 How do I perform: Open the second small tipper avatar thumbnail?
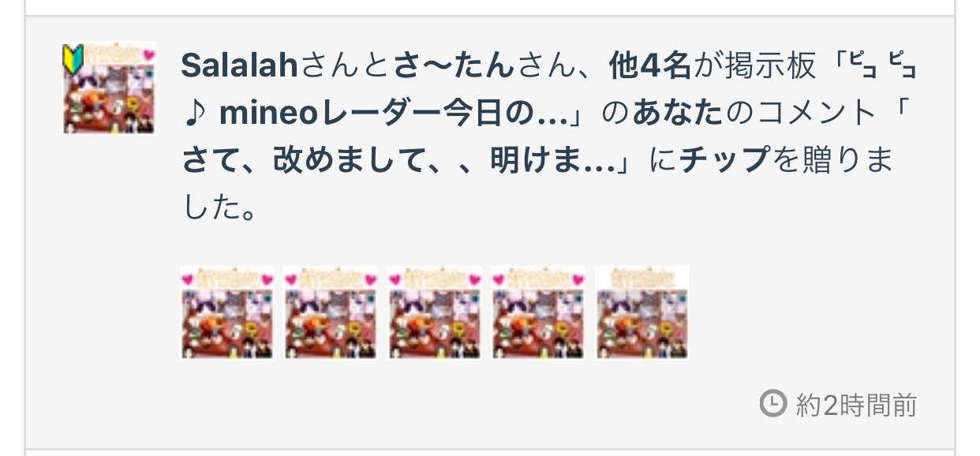tap(331, 312)
